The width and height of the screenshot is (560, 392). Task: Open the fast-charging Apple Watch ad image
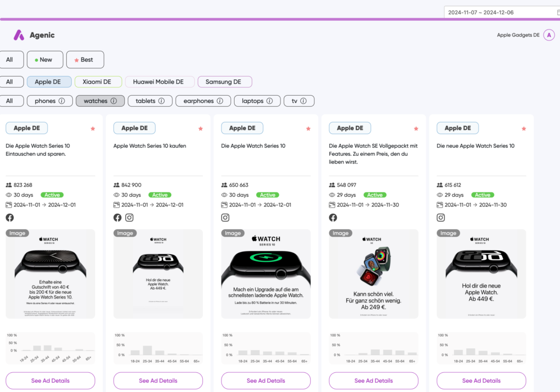[266, 273]
